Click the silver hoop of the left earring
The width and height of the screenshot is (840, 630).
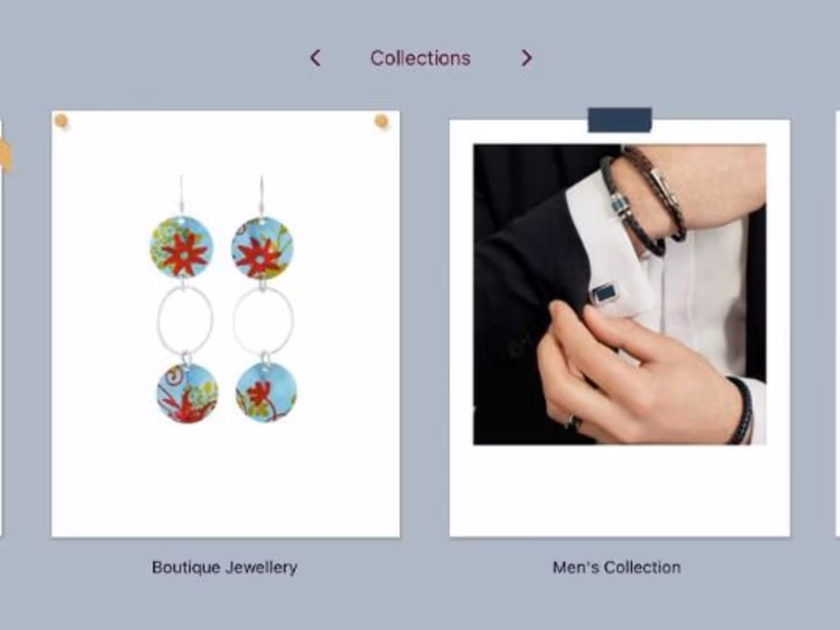tap(185, 320)
